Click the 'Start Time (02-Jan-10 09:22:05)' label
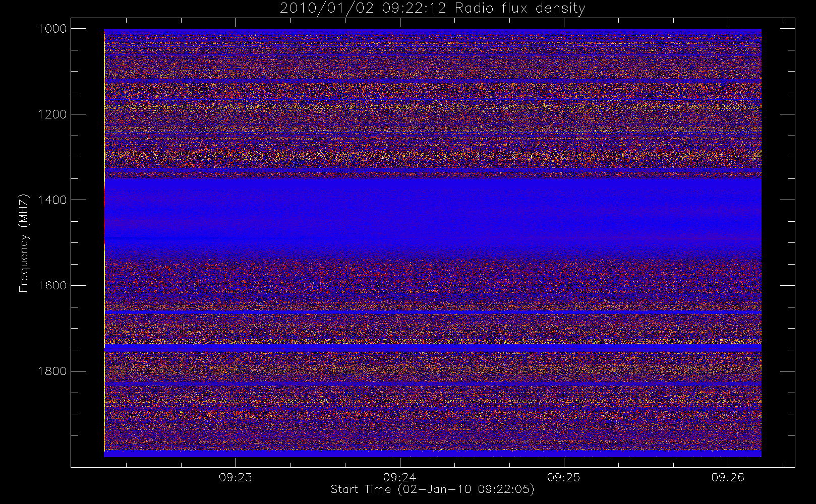This screenshot has height=504, width=816. pos(432,489)
